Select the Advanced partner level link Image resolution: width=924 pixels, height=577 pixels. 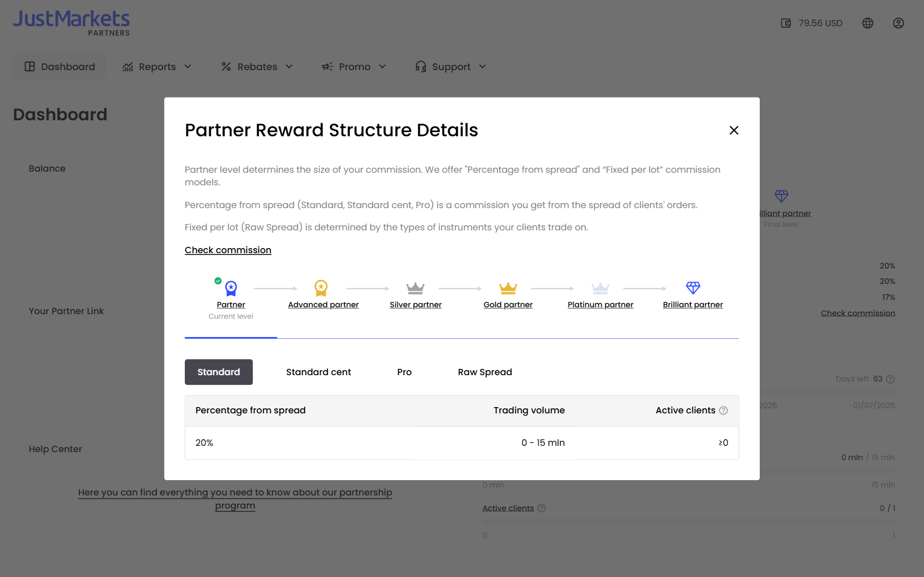tap(323, 304)
